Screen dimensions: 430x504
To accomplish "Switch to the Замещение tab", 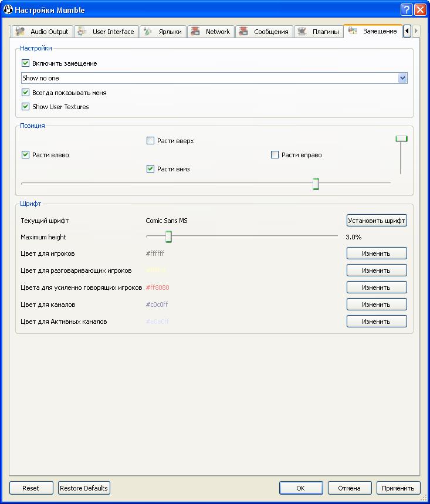I will (373, 31).
